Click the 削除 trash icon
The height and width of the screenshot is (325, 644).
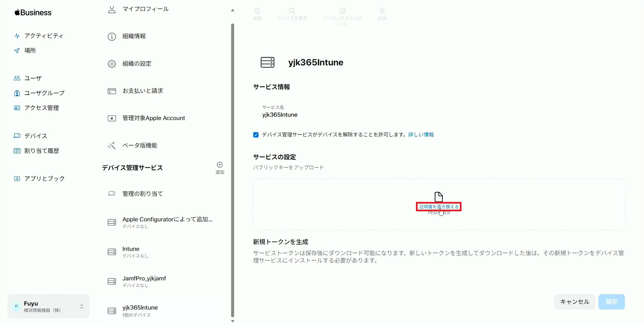click(x=382, y=11)
